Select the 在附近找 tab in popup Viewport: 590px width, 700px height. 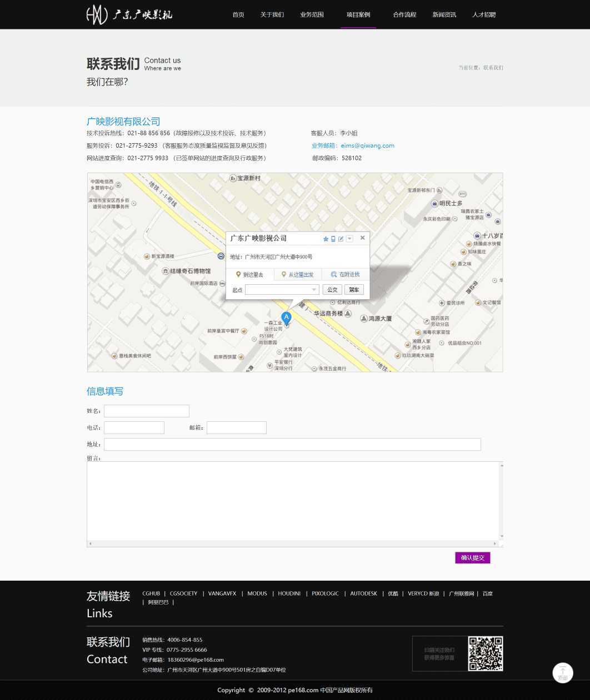345,275
